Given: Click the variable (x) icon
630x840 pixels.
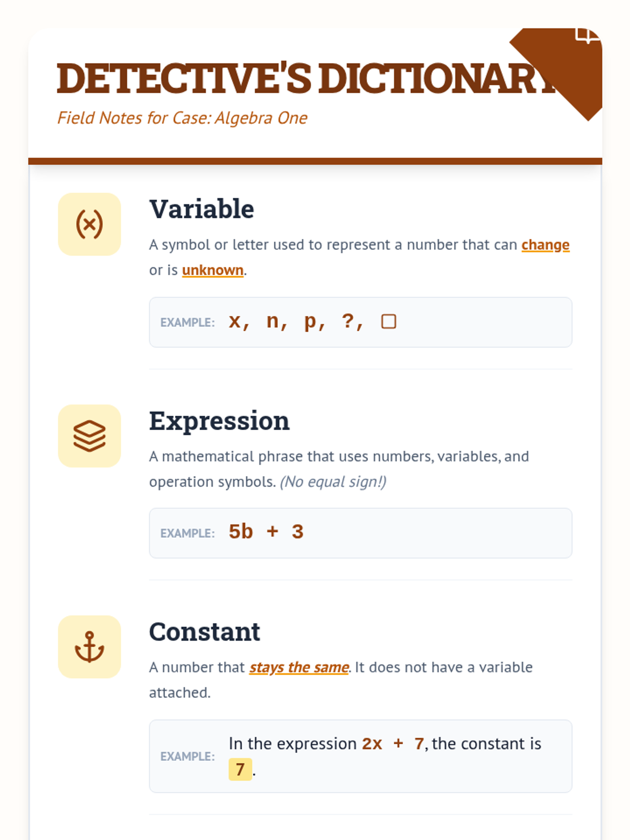Looking at the screenshot, I should pos(89,224).
